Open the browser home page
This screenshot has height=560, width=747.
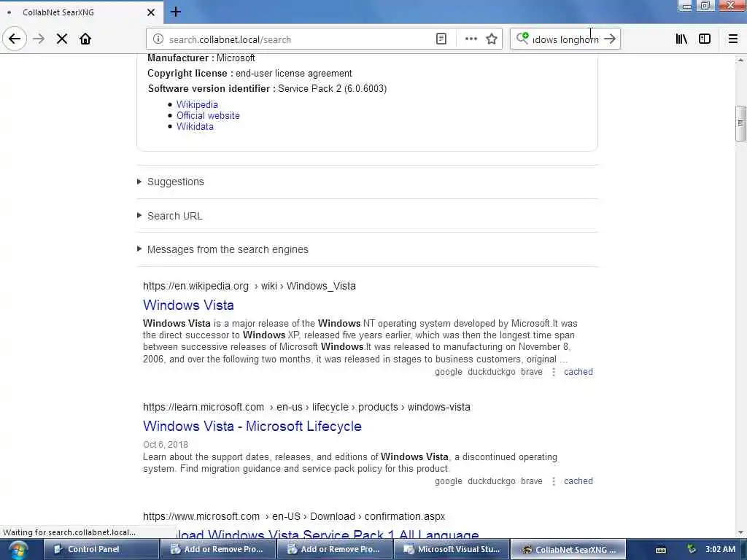[85, 39]
